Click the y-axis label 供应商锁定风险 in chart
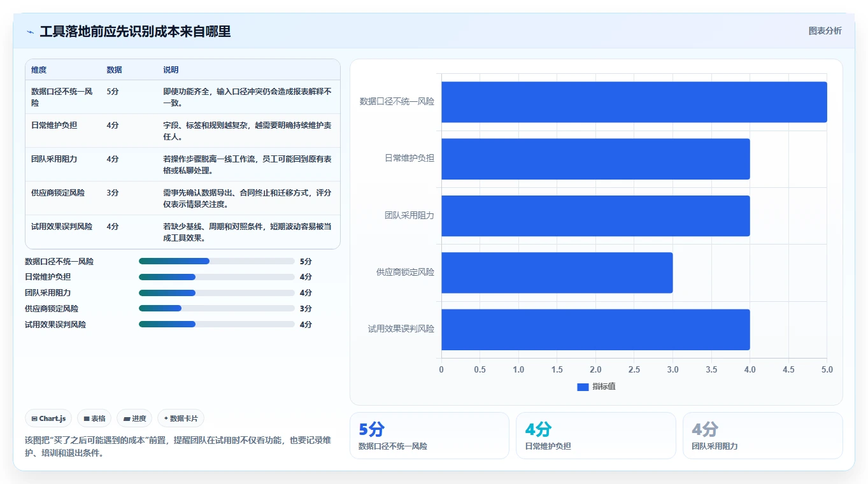Viewport: 868px width, 484px height. click(405, 273)
